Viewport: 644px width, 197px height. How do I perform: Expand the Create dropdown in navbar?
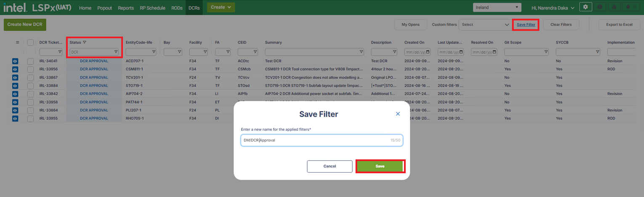point(221,7)
